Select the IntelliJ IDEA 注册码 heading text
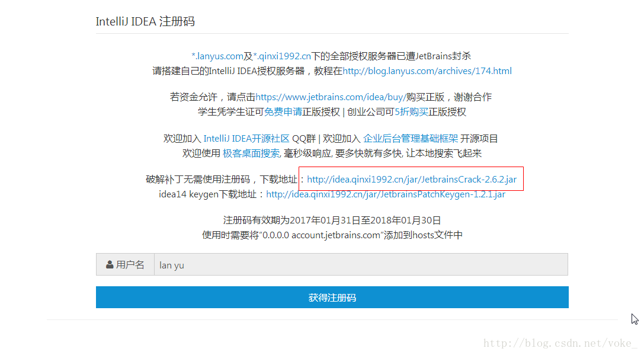644x355 pixels. pyautogui.click(x=145, y=21)
